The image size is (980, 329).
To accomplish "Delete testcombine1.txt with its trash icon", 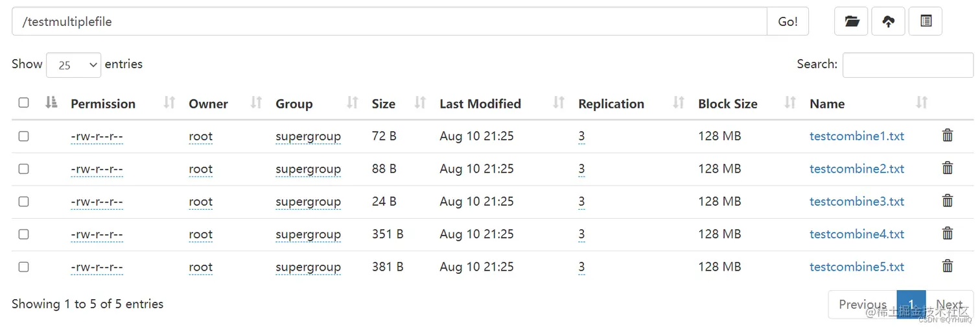I will pyautogui.click(x=947, y=136).
